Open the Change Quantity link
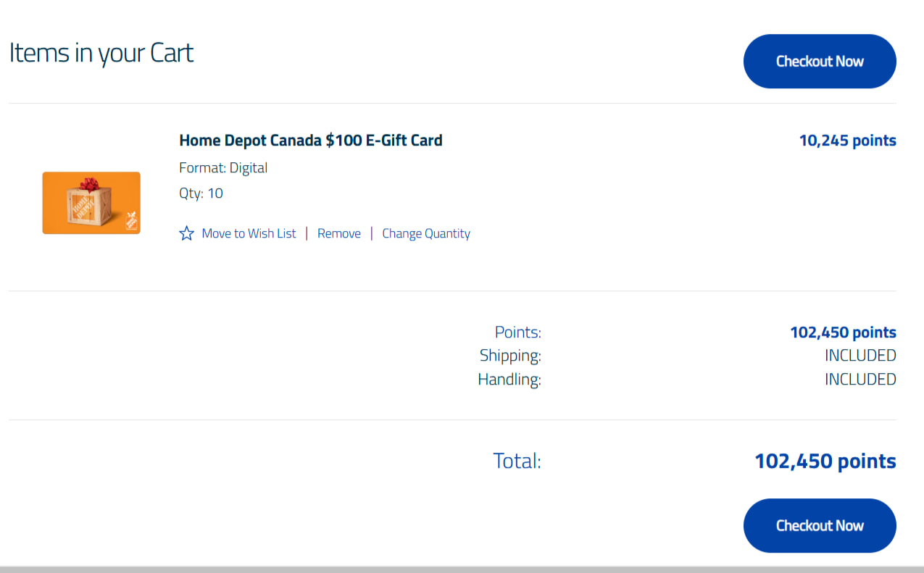Viewport: 924px width, 573px height. pyautogui.click(x=426, y=233)
